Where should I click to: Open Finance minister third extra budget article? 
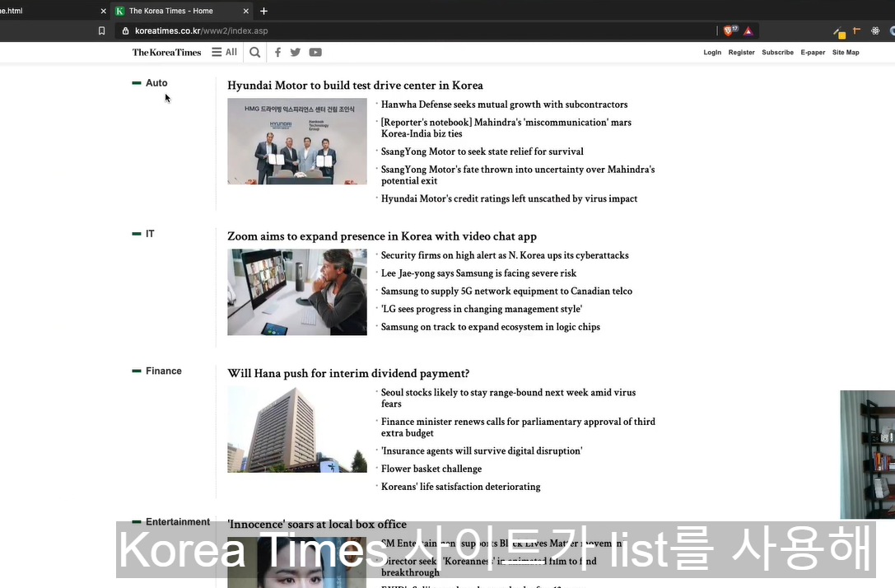[518, 427]
